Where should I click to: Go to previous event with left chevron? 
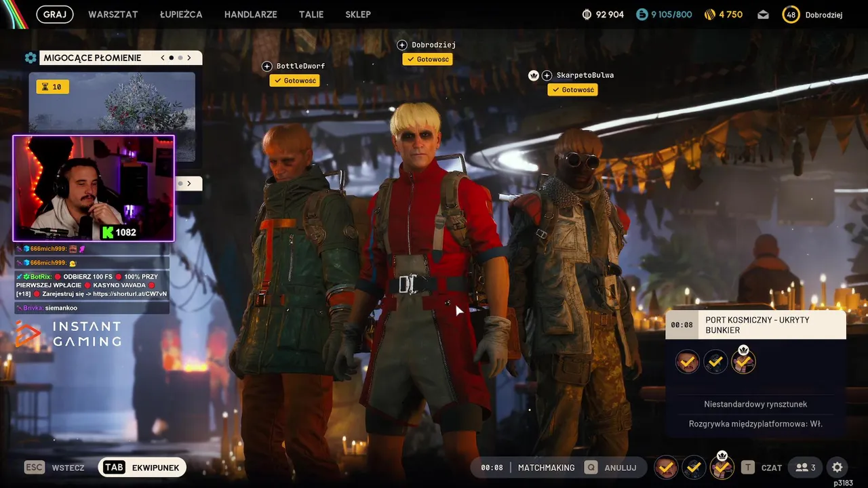tap(163, 58)
